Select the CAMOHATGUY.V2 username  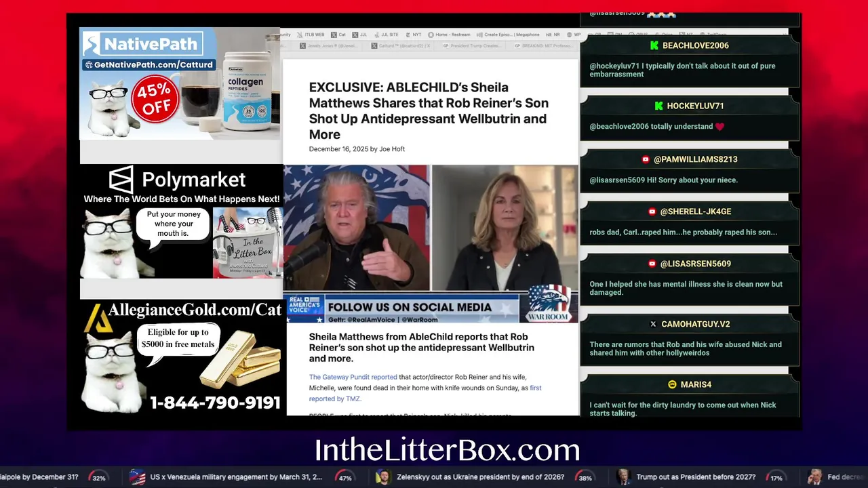[696, 324]
